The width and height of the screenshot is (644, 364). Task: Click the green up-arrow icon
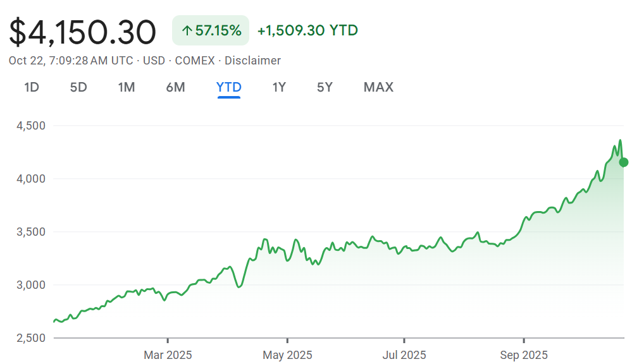tap(187, 30)
